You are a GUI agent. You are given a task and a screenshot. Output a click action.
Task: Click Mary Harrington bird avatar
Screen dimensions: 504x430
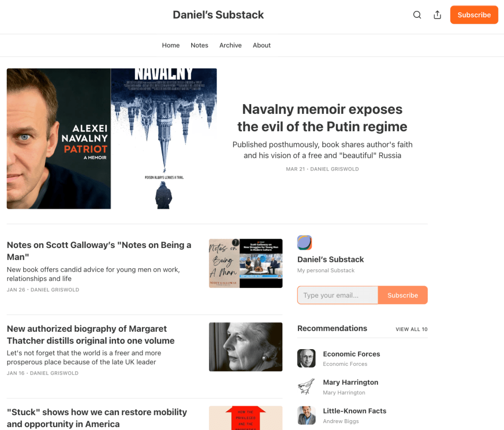[306, 387]
